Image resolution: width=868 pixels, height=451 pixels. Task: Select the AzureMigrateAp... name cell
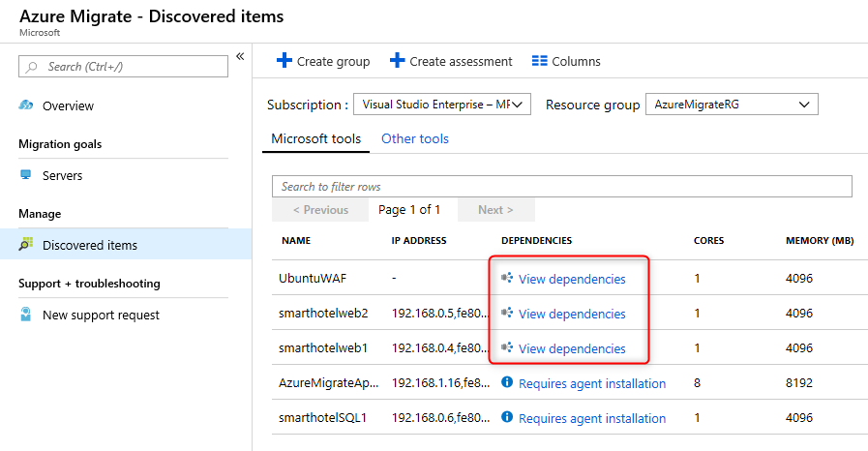pos(328,382)
